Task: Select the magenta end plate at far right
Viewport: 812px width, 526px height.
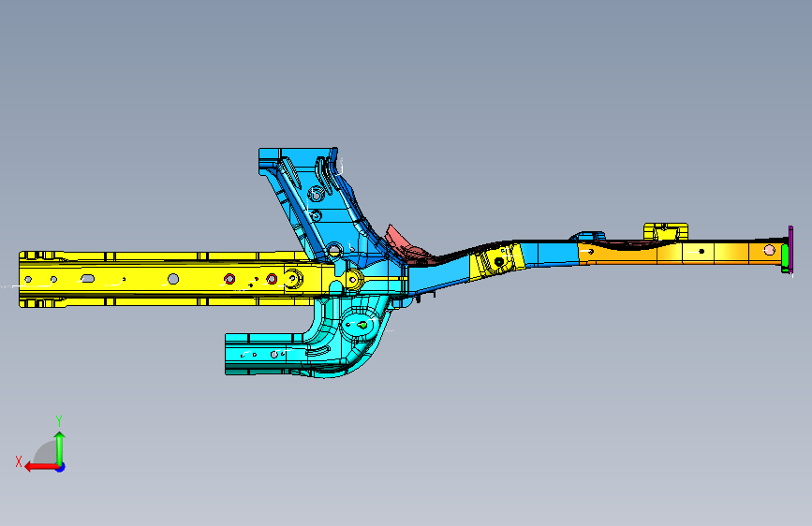Action: (x=790, y=251)
